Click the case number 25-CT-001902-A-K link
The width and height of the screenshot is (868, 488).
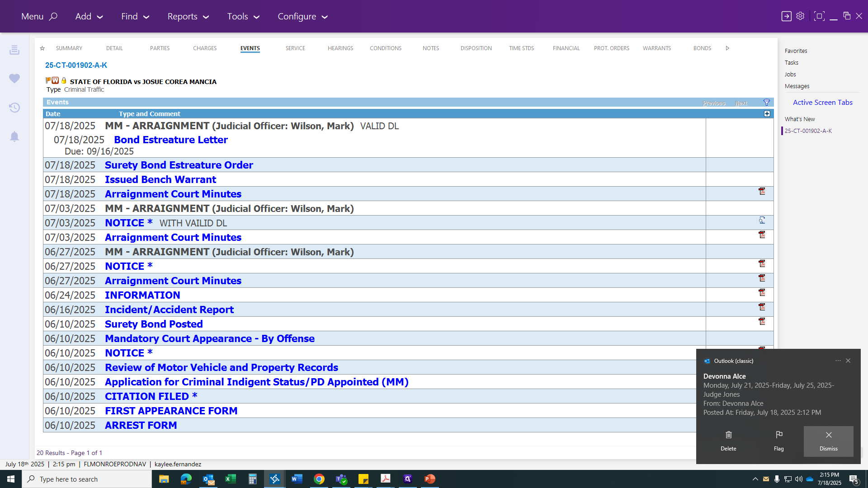pyautogui.click(x=76, y=65)
